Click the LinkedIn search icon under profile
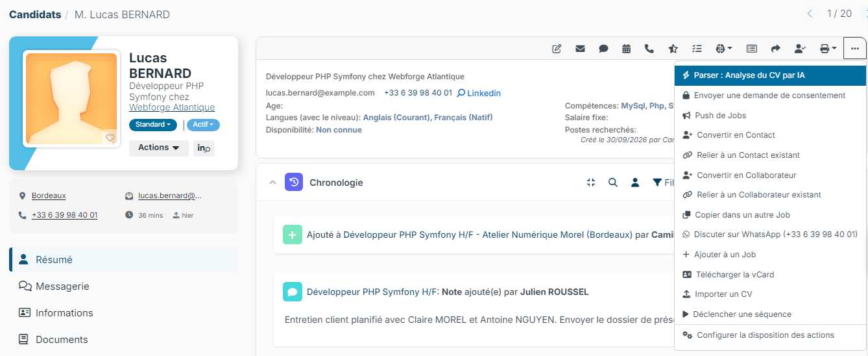This screenshot has width=868, height=356. (x=204, y=148)
